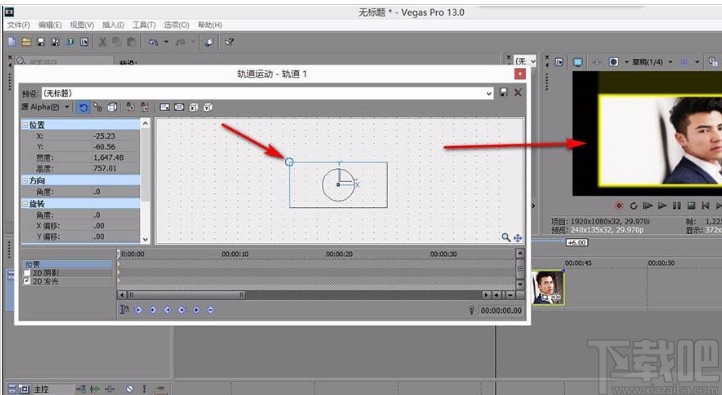The image size is (722, 395).
Task: Click the Record button in the preview transport
Action: pyautogui.click(x=619, y=205)
